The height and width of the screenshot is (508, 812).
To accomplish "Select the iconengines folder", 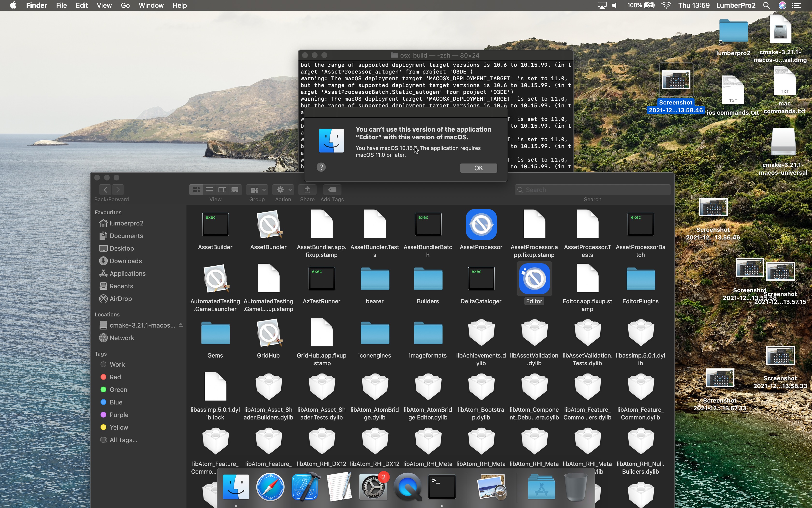I will (375, 333).
